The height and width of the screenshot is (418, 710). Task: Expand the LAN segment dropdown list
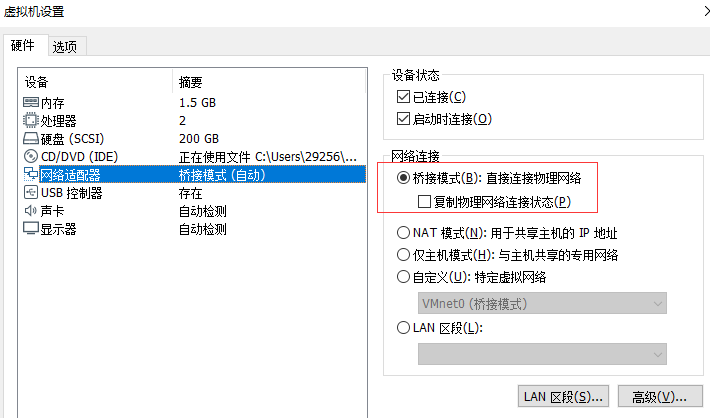pos(542,354)
